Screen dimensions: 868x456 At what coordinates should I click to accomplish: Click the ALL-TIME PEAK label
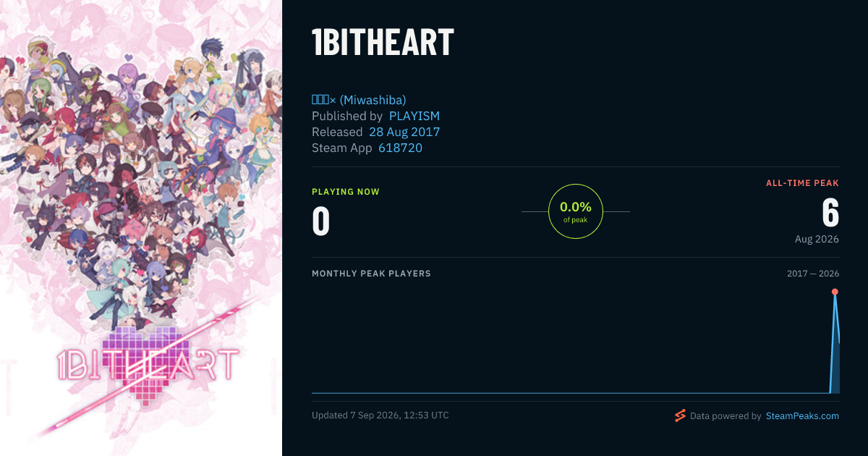pyautogui.click(x=802, y=183)
